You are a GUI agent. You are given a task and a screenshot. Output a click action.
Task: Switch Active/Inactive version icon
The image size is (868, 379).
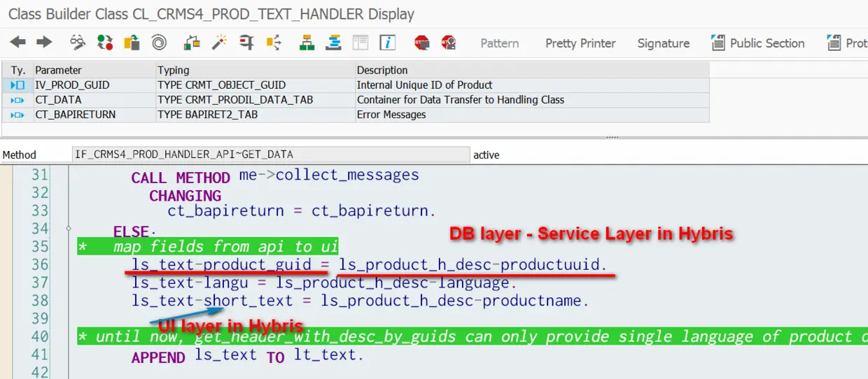(105, 43)
